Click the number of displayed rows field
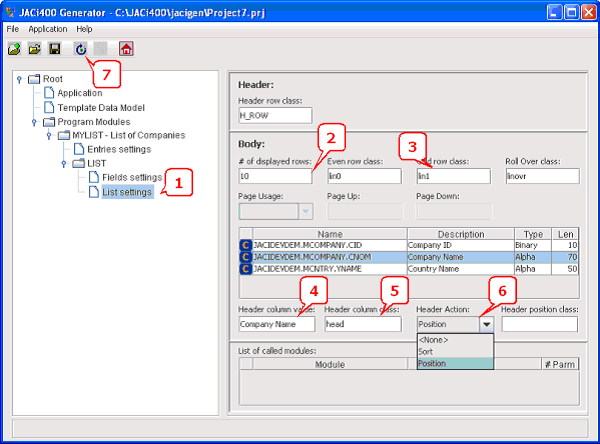600x444 pixels. click(275, 176)
